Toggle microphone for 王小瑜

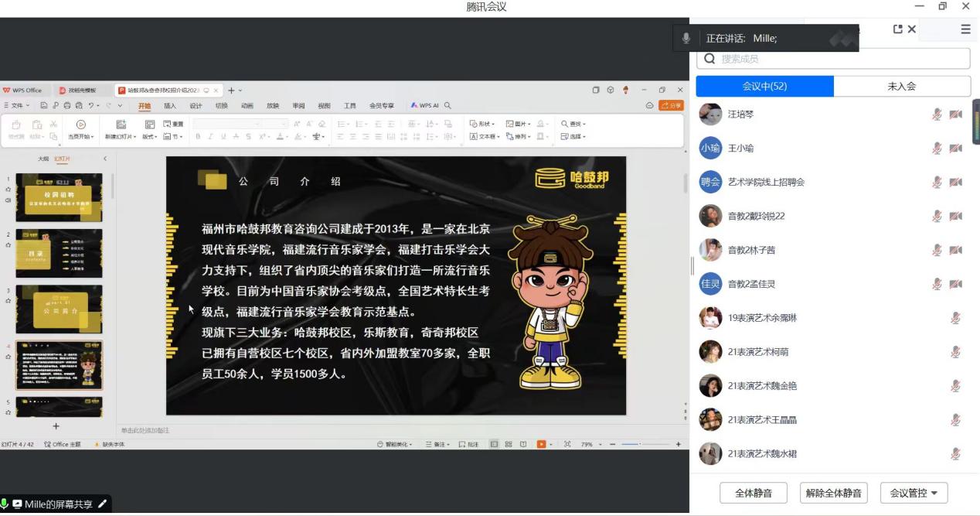(937, 149)
